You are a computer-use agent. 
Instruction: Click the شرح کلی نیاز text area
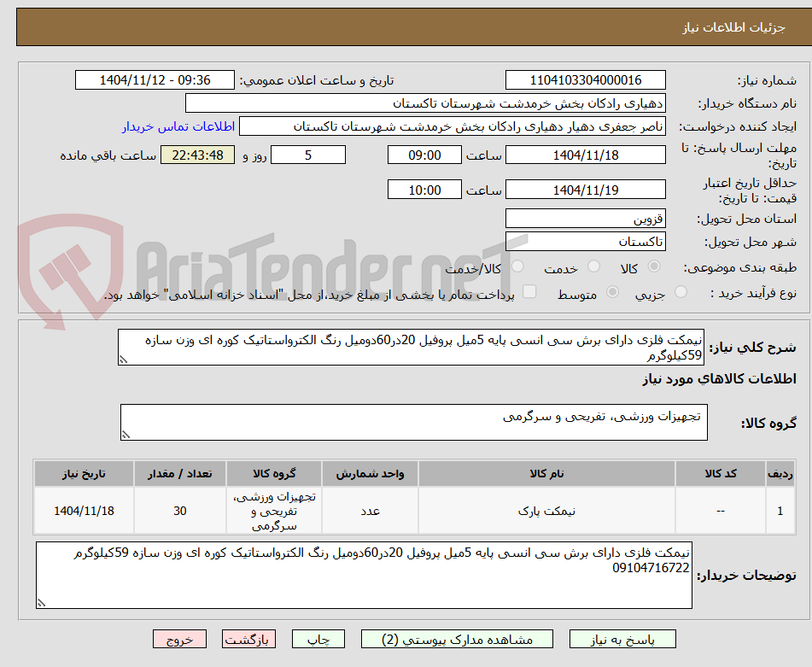click(x=411, y=348)
